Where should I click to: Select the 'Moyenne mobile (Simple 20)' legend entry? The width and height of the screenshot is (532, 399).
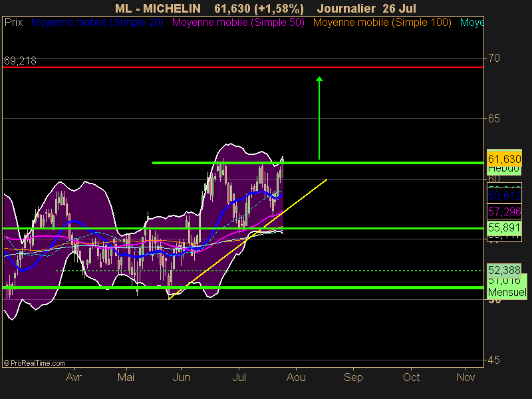tap(97, 23)
